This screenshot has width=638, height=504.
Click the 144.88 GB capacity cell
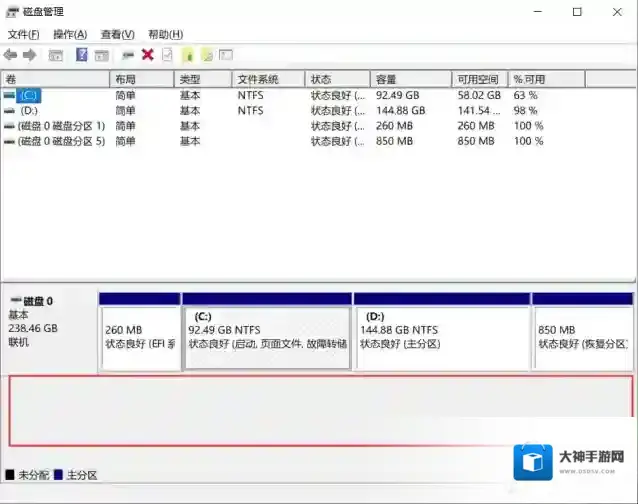400,111
